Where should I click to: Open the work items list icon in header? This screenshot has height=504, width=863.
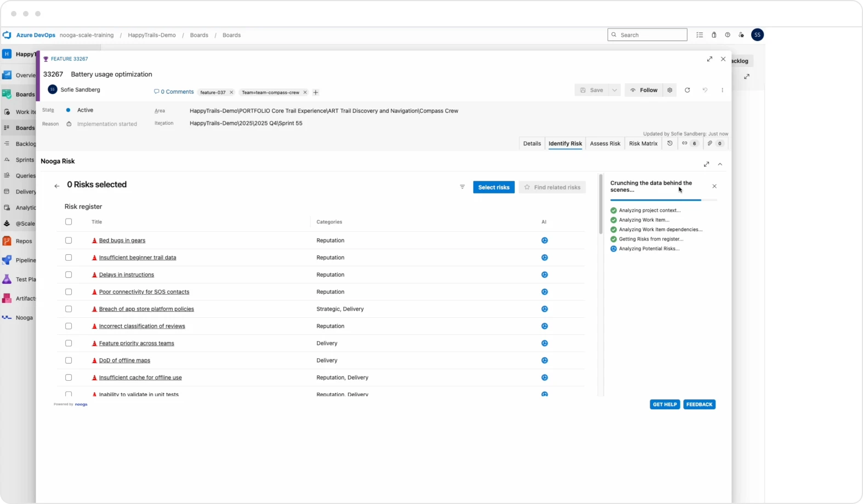coord(700,35)
